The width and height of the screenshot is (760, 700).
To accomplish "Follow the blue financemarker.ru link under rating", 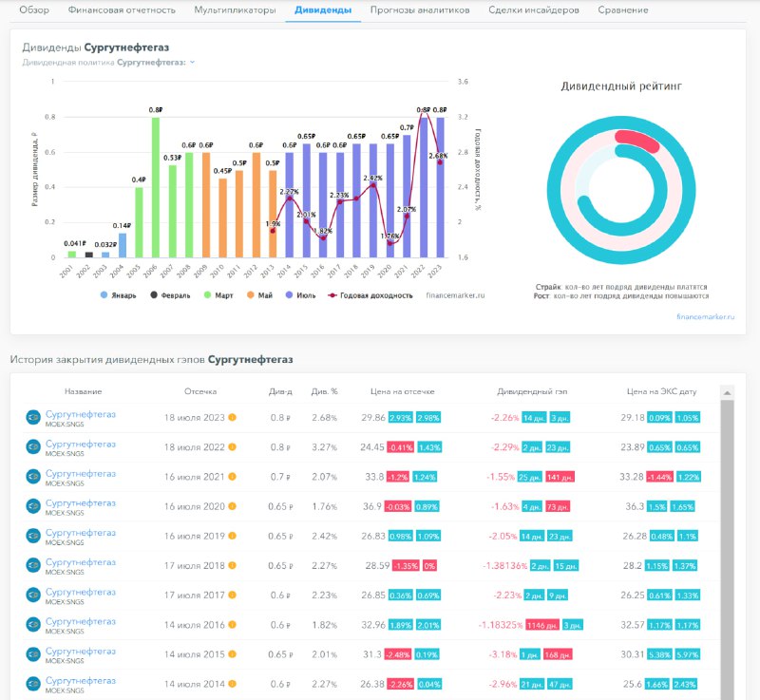I will 706,317.
